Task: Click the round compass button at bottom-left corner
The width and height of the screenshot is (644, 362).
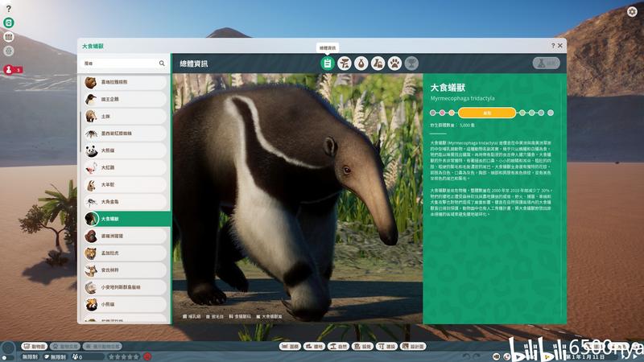Action: pos(8,349)
